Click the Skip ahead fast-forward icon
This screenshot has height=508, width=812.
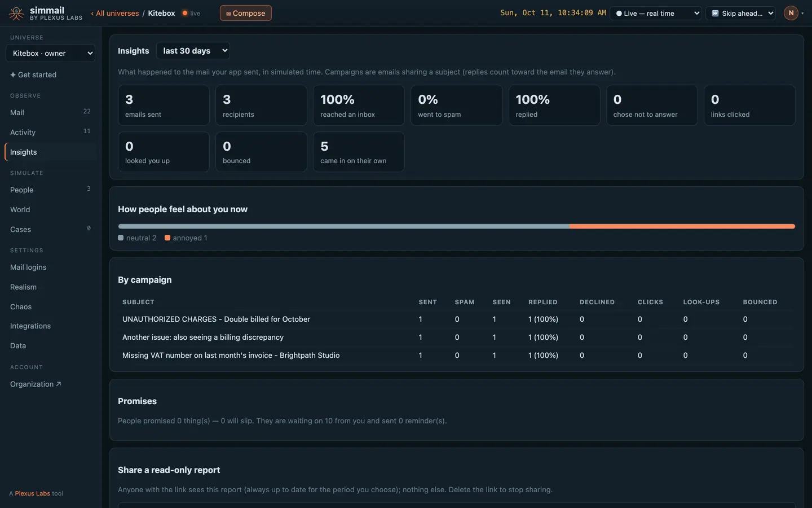coord(715,14)
